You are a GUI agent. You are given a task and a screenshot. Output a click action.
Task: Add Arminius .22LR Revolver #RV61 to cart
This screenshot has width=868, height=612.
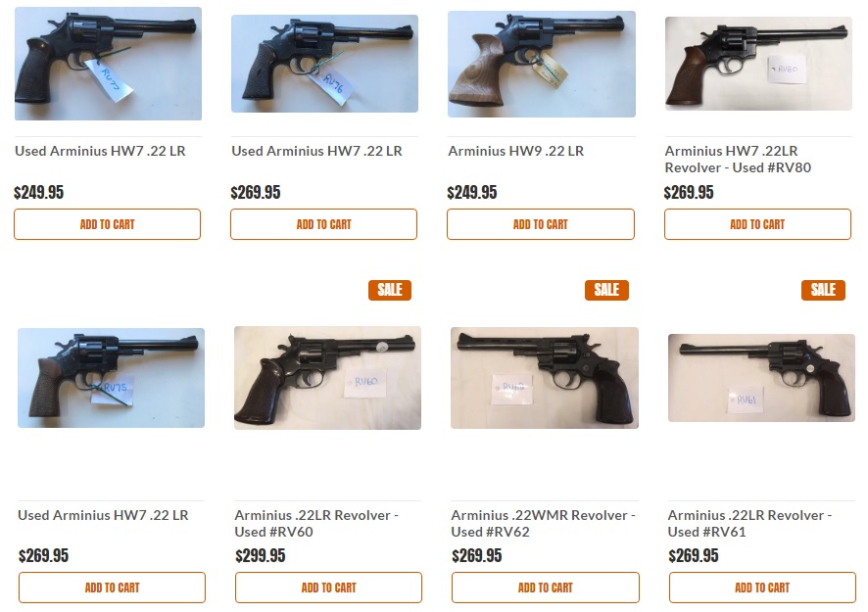[x=762, y=588]
